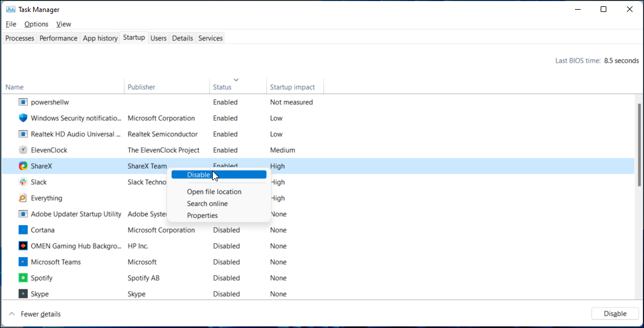Click the Spotify green icon

coord(23,278)
